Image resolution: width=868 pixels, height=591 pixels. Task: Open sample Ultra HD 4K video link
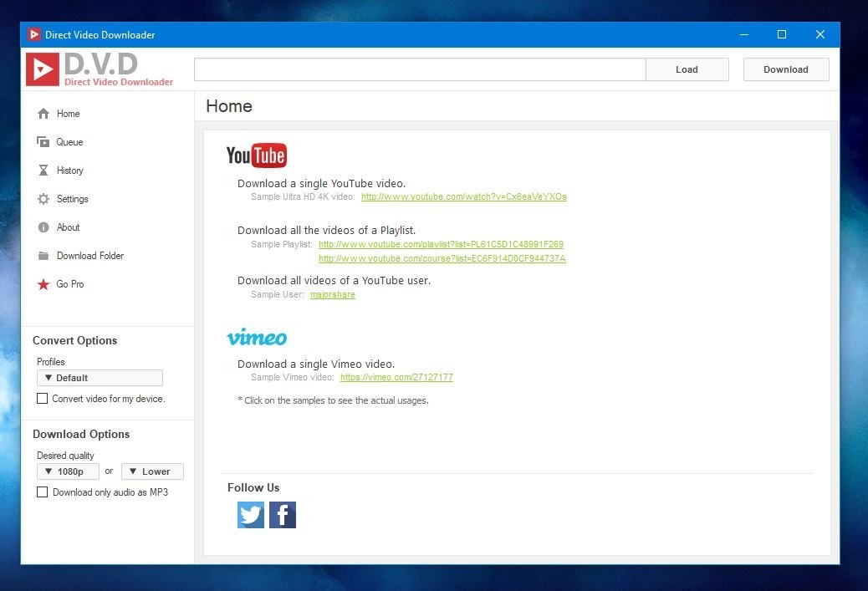(x=464, y=197)
